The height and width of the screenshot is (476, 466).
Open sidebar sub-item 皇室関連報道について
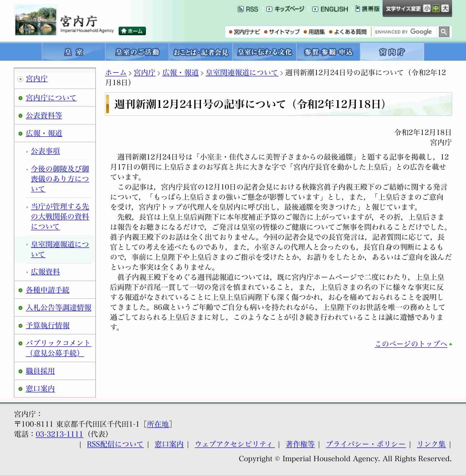(60, 249)
